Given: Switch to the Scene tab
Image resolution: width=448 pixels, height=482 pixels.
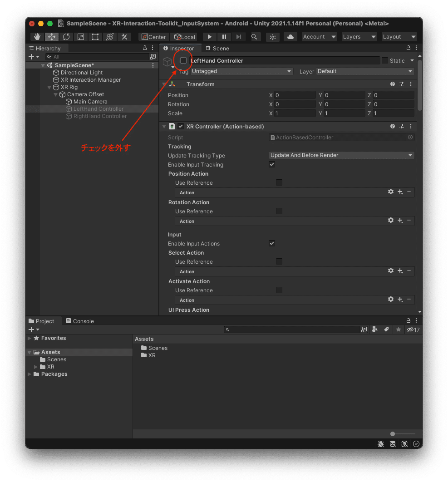Looking at the screenshot, I should [x=217, y=48].
